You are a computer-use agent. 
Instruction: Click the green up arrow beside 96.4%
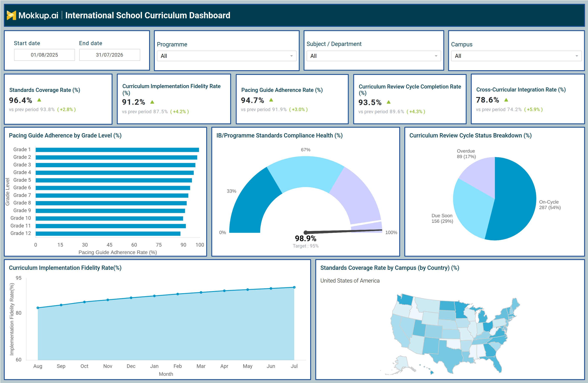[x=39, y=100]
